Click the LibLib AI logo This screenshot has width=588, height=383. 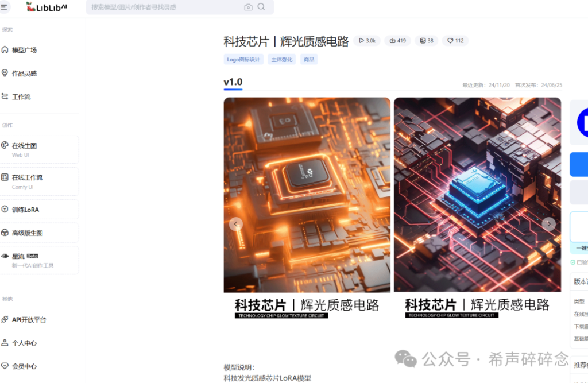click(x=47, y=7)
